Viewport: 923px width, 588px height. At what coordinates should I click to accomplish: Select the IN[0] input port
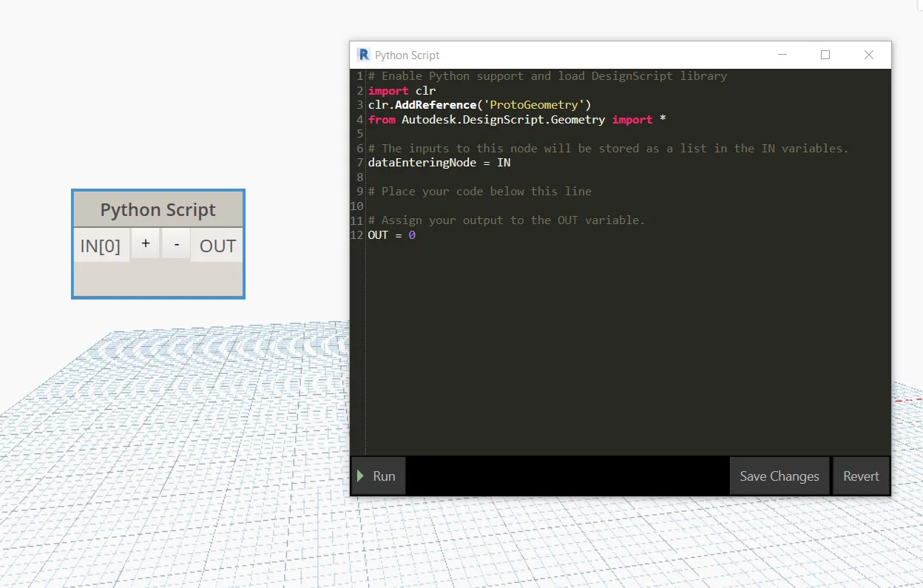click(x=101, y=246)
